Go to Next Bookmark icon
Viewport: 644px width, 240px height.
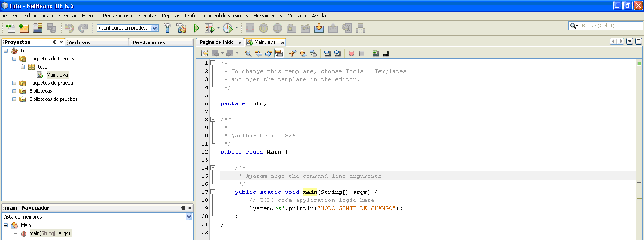(303, 53)
